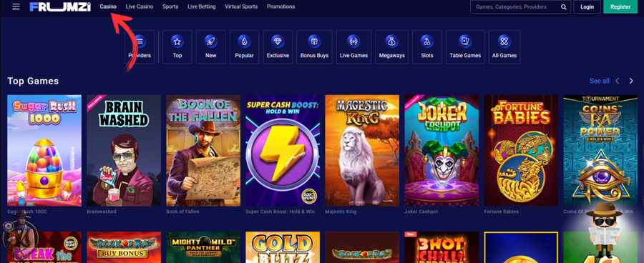Select the Megaways money bag icon
644x263 pixels.
392,41
